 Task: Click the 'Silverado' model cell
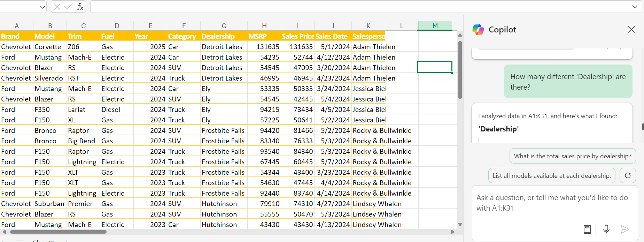50,78
